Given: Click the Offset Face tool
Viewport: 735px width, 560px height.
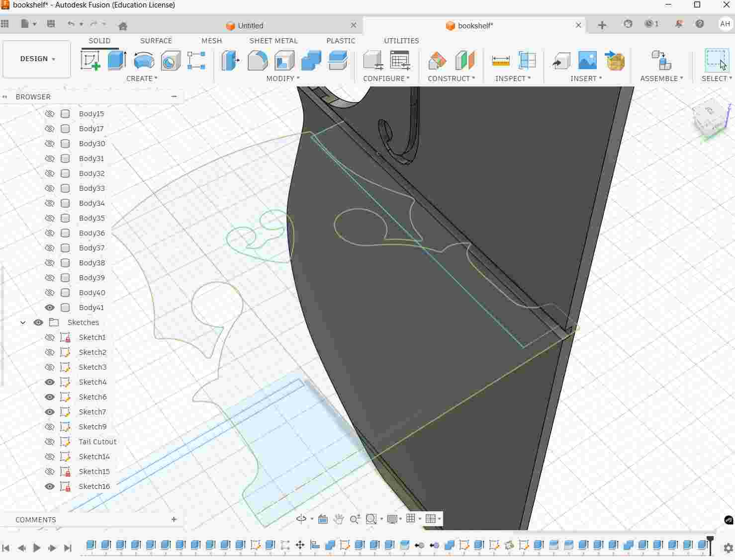Looking at the screenshot, I should 338,61.
